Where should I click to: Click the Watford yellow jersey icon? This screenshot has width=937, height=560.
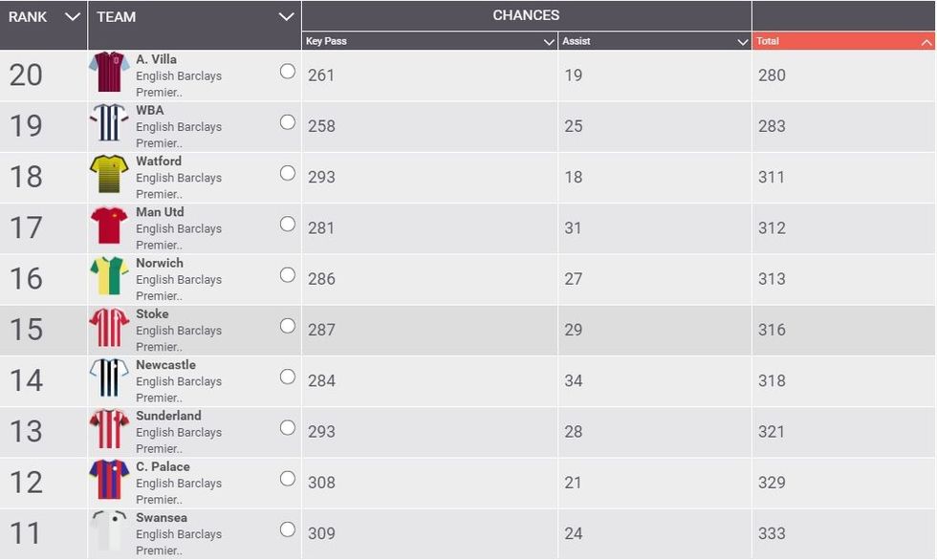pos(109,174)
